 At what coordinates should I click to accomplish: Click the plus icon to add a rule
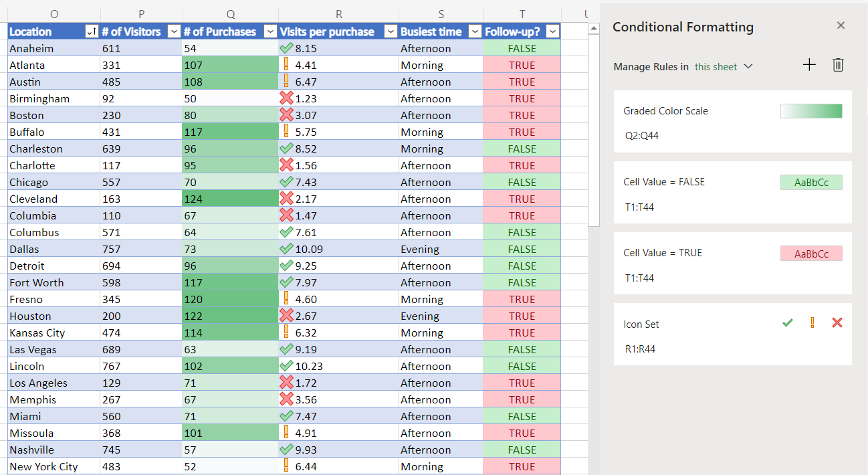pos(809,65)
